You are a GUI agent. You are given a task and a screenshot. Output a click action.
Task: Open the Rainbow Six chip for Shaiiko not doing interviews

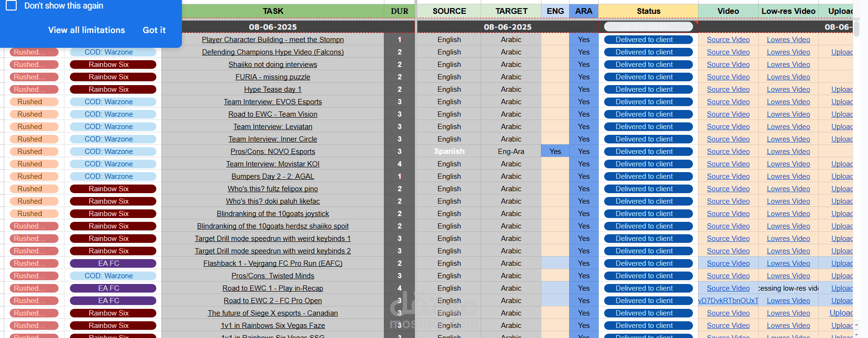pos(113,65)
